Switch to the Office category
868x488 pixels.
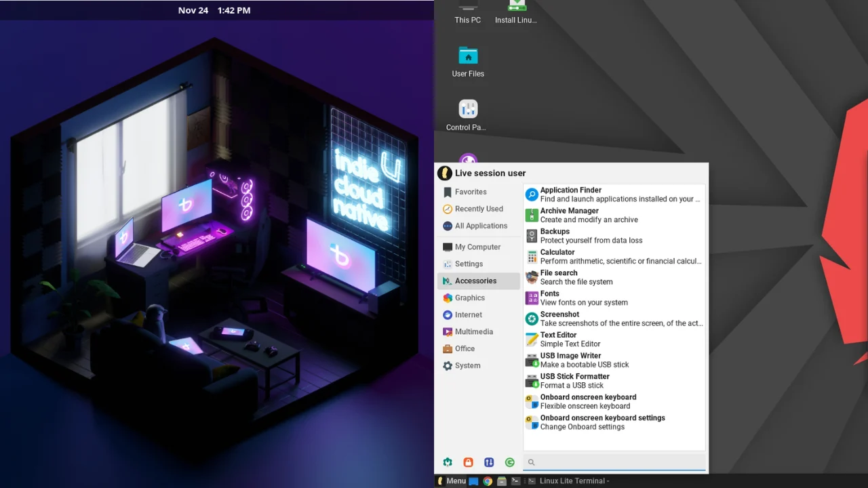point(479,348)
